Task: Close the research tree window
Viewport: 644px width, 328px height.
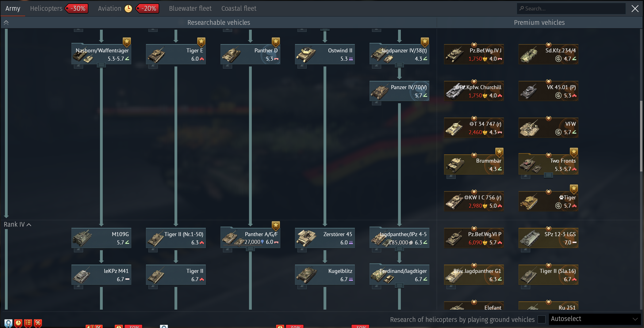Action: [x=635, y=9]
